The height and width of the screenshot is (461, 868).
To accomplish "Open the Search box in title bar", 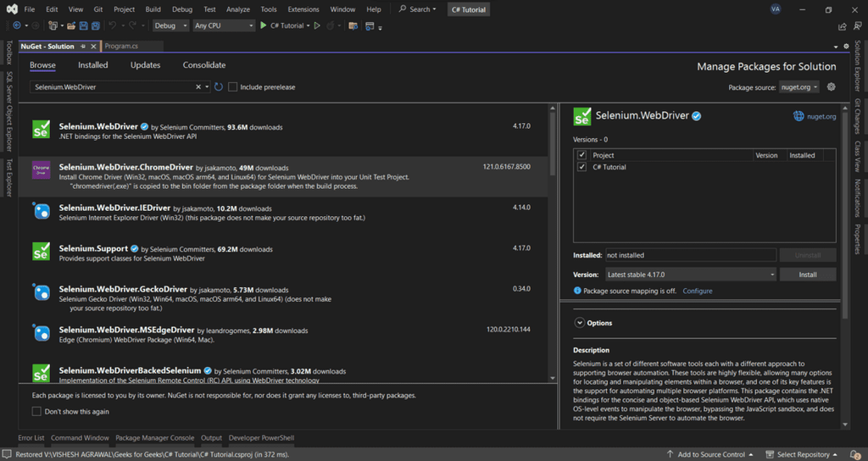I will [418, 8].
